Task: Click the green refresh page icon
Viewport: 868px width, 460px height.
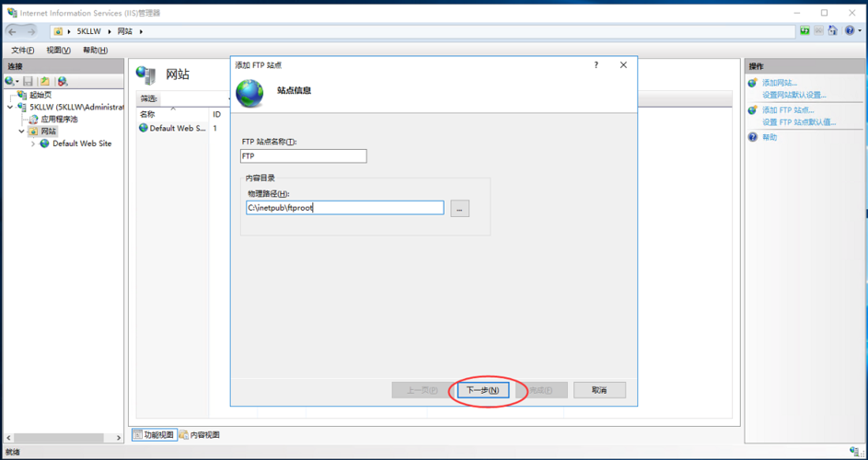Action: 804,31
